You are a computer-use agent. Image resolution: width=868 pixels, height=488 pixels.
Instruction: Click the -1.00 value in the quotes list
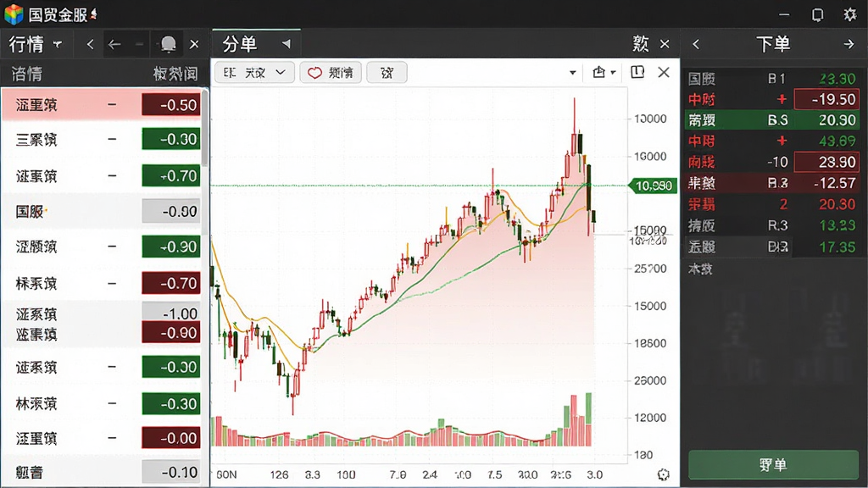coord(171,313)
